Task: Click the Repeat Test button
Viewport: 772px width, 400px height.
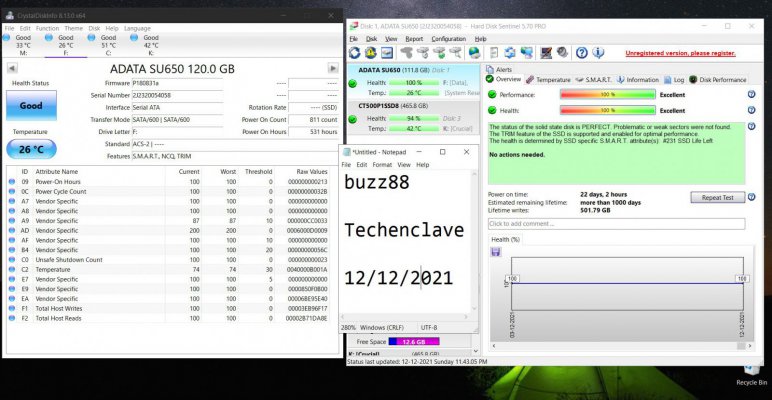Action: 717,198
